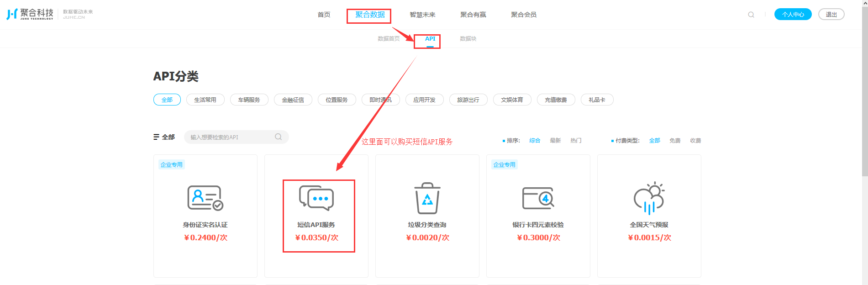Screen dimensions: 868x285
Task: Select the 生活常用 category pill
Action: 205,100
